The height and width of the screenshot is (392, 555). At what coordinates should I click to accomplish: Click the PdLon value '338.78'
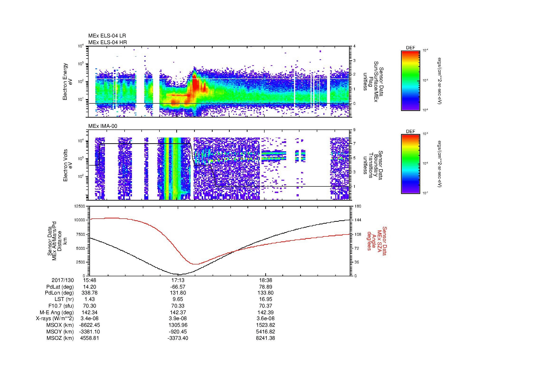pyautogui.click(x=89, y=293)
